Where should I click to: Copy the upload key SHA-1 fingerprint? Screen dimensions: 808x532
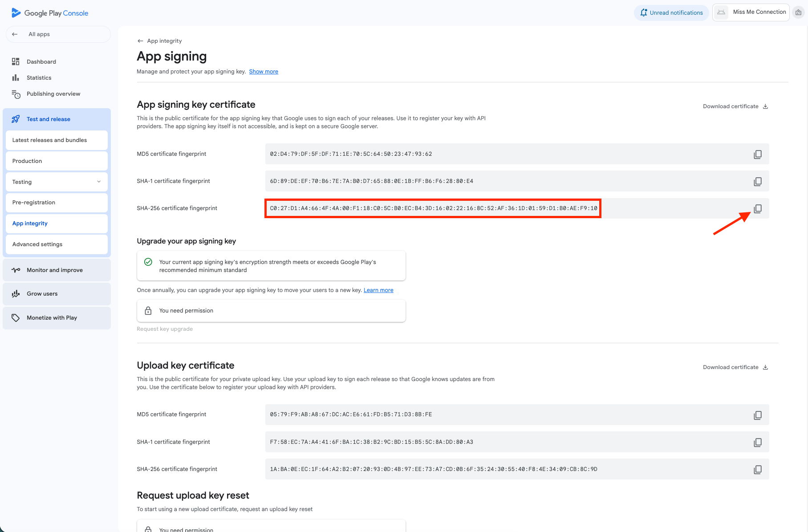click(x=758, y=442)
